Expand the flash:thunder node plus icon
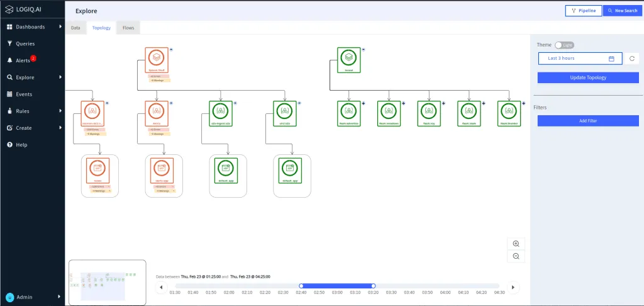The image size is (644, 306). click(x=524, y=103)
